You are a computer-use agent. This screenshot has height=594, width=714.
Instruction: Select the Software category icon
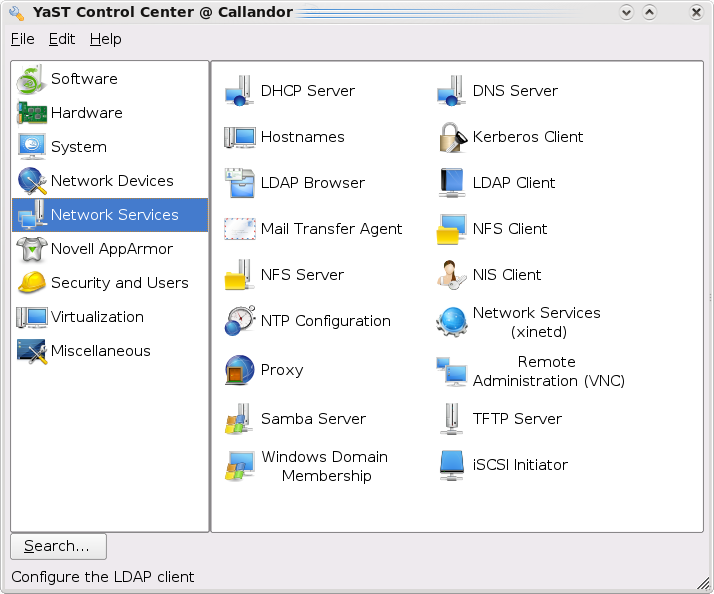tap(31, 79)
